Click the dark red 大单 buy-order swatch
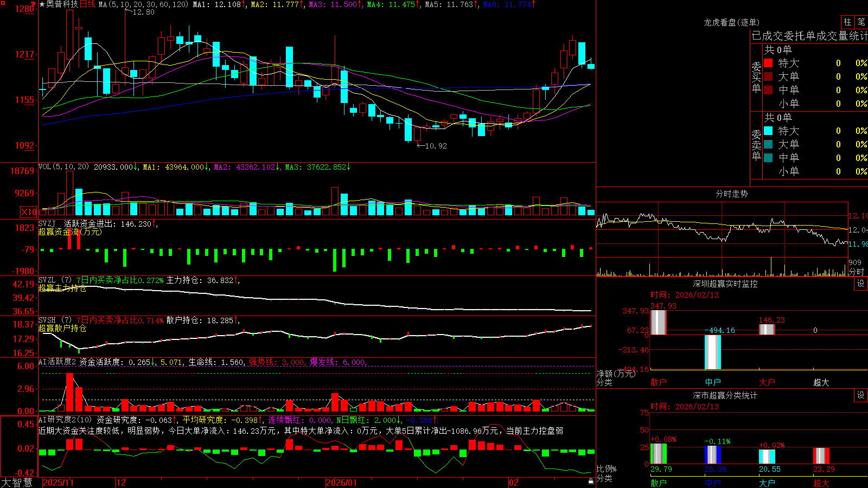Viewport: 868px width, 488px height. point(768,76)
